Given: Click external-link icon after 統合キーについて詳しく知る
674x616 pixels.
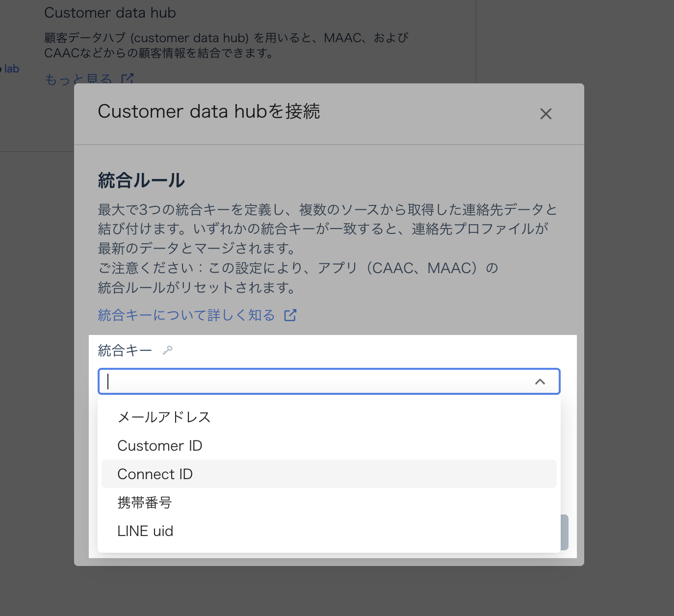Looking at the screenshot, I should pos(290,315).
